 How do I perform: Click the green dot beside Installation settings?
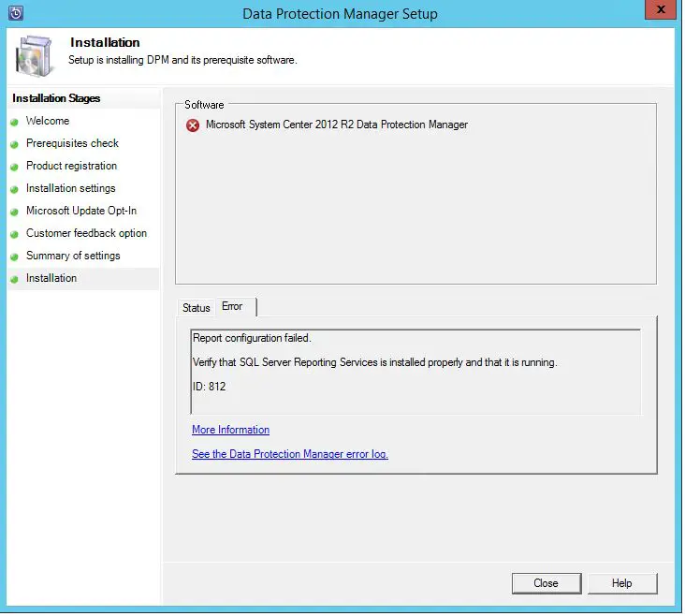coord(14,189)
